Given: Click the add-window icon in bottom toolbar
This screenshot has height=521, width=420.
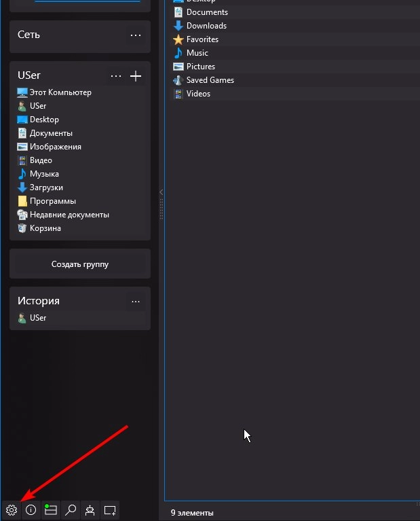Looking at the screenshot, I should [110, 510].
